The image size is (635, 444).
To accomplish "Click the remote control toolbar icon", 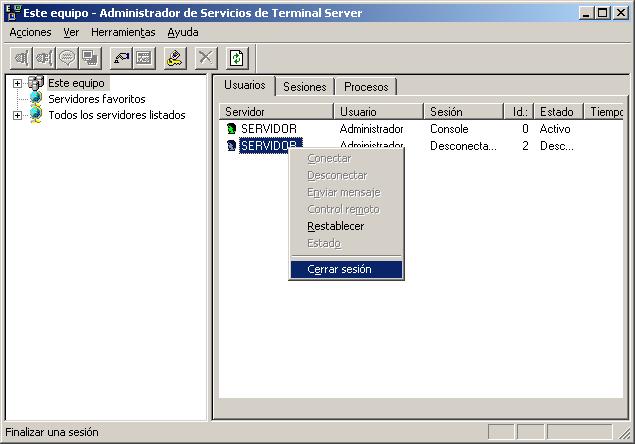I will [90, 58].
